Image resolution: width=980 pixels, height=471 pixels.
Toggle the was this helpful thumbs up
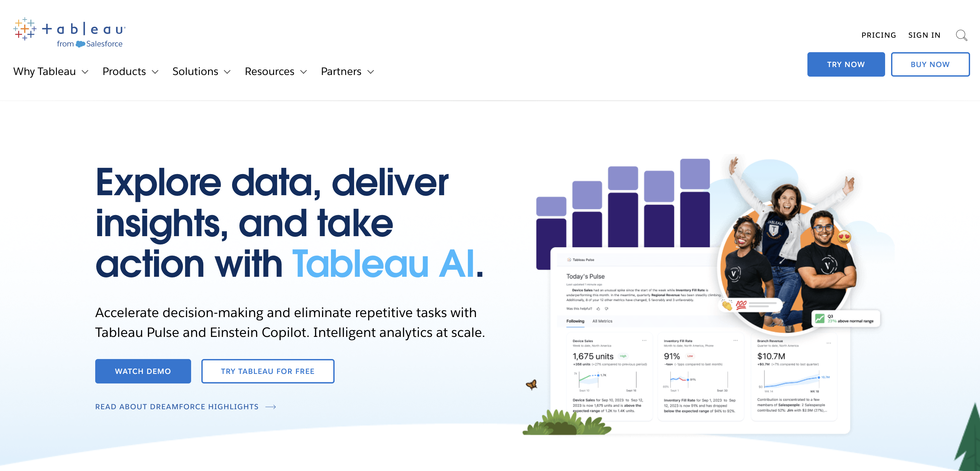pos(598,307)
